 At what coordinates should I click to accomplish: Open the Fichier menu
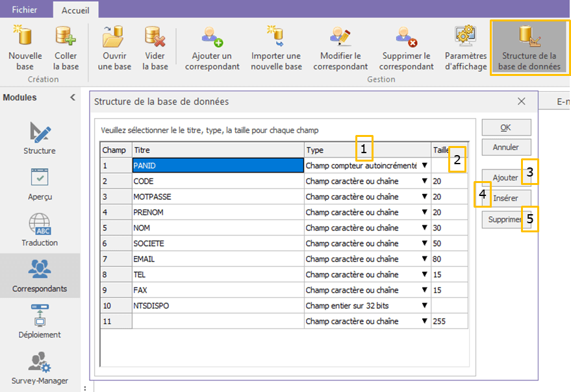point(25,10)
